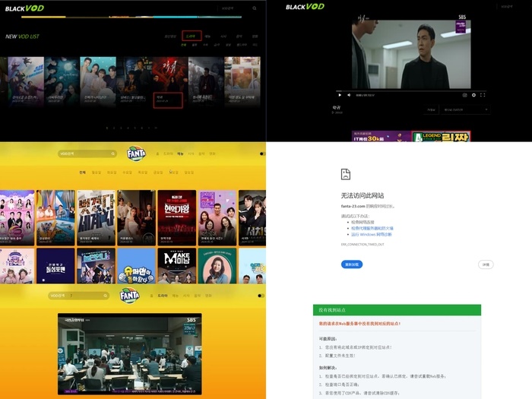This screenshot has height=399, width=532.
Task: Choose the 전체 day filter on the Fanta page
Action: coord(82,173)
